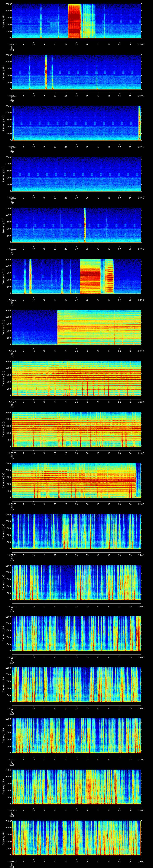153x868 pixels.
Task: Click the 26:00 end time label
Action: (141, 198)
